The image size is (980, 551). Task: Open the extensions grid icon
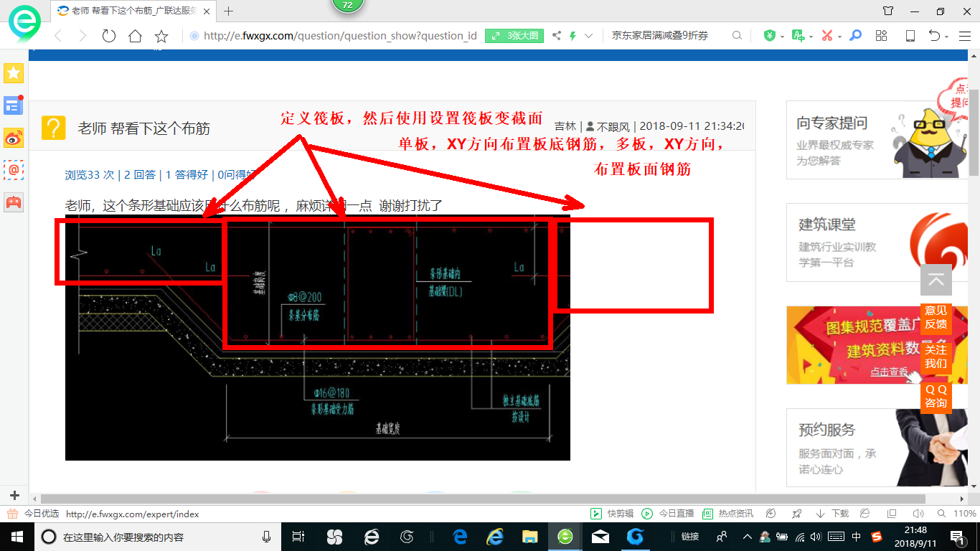click(882, 36)
